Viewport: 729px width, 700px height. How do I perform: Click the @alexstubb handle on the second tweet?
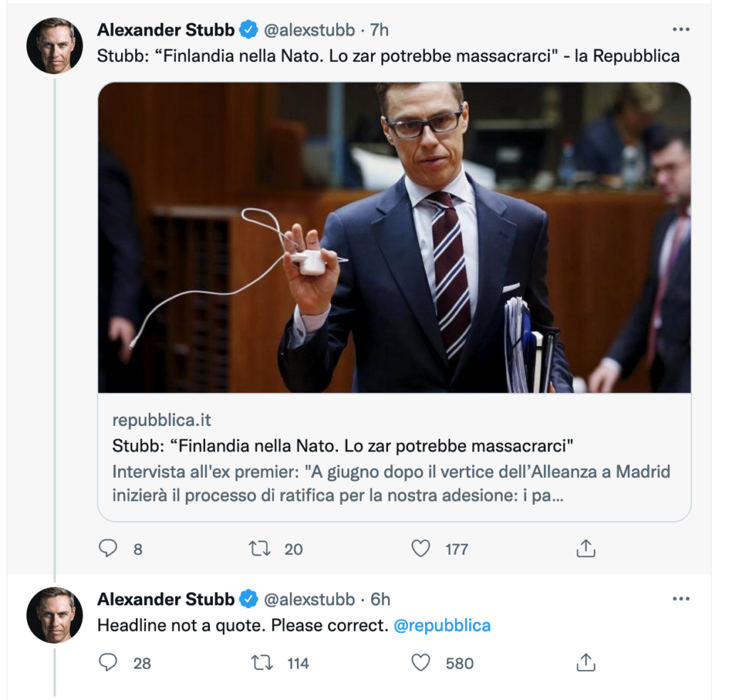[309, 600]
